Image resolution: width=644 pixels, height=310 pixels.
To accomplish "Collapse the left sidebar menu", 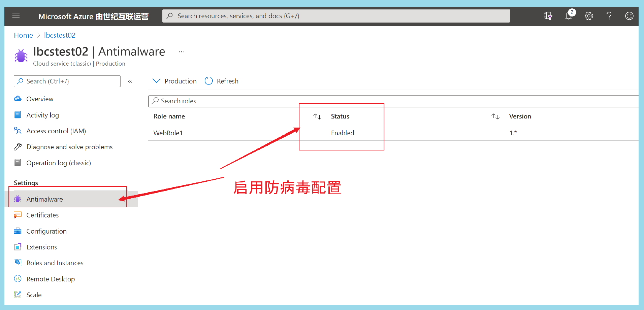I will click(130, 81).
